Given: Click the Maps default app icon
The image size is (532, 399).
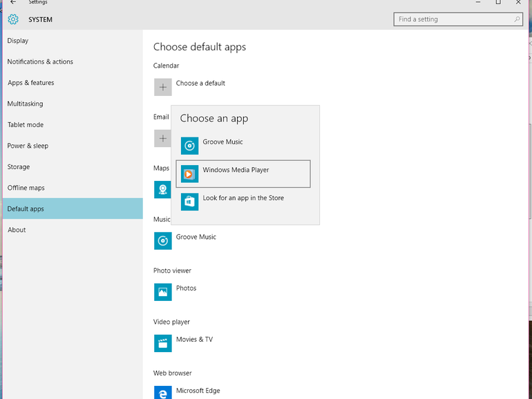Looking at the screenshot, I should coord(162,189).
